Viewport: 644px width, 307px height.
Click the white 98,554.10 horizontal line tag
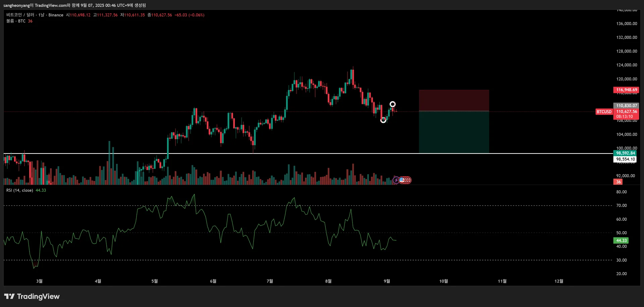coord(626,159)
